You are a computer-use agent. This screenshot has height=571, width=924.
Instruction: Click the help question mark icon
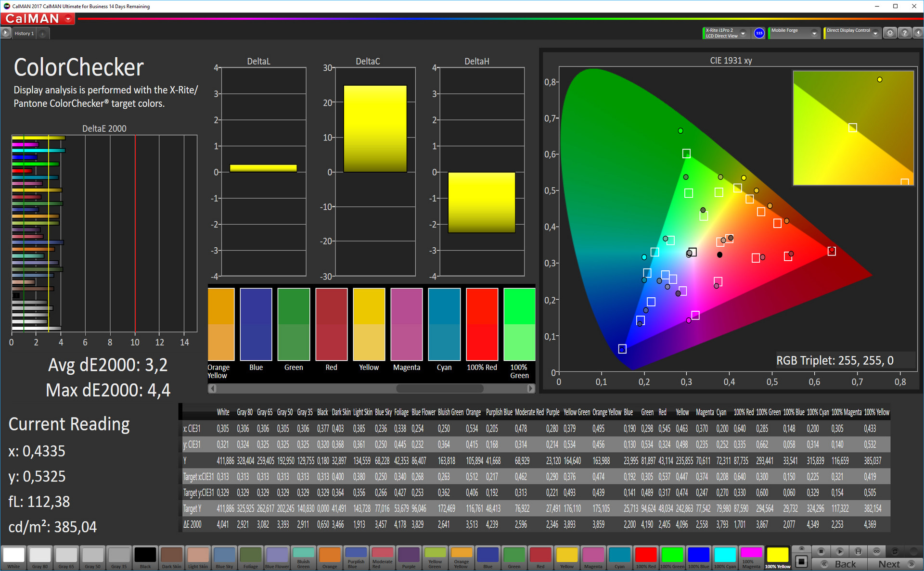(904, 33)
